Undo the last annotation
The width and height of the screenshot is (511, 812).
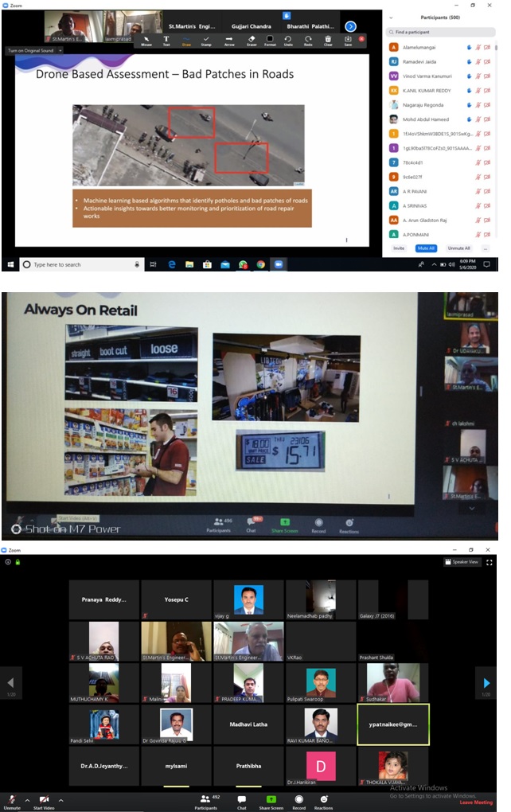click(x=288, y=41)
